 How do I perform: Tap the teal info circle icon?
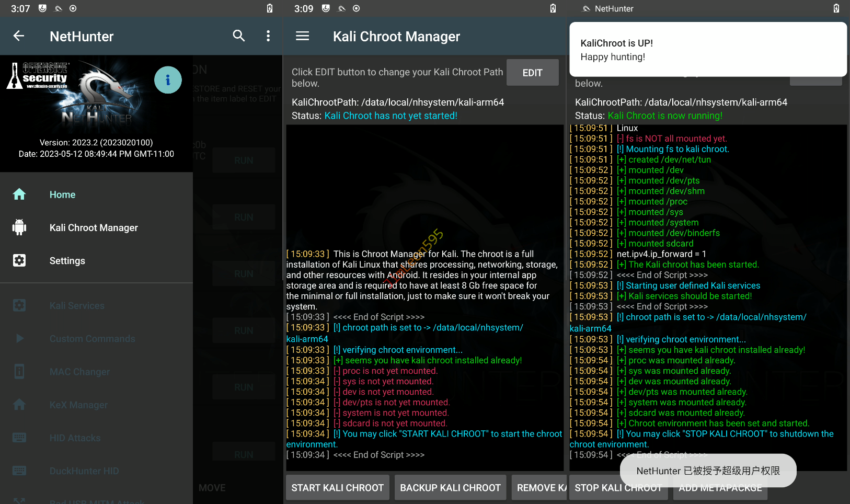[168, 80]
